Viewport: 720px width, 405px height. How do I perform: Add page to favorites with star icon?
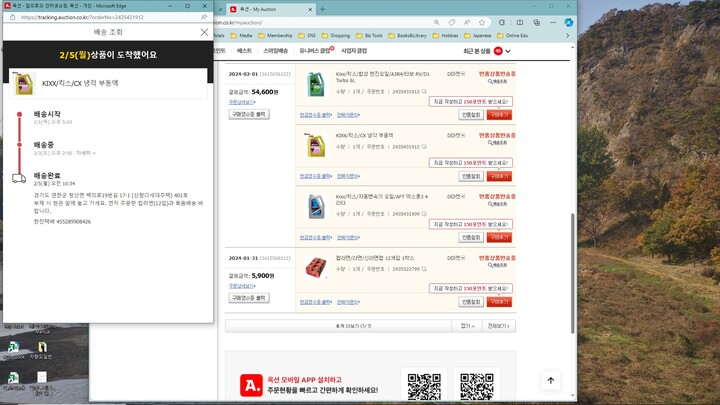tap(482, 22)
